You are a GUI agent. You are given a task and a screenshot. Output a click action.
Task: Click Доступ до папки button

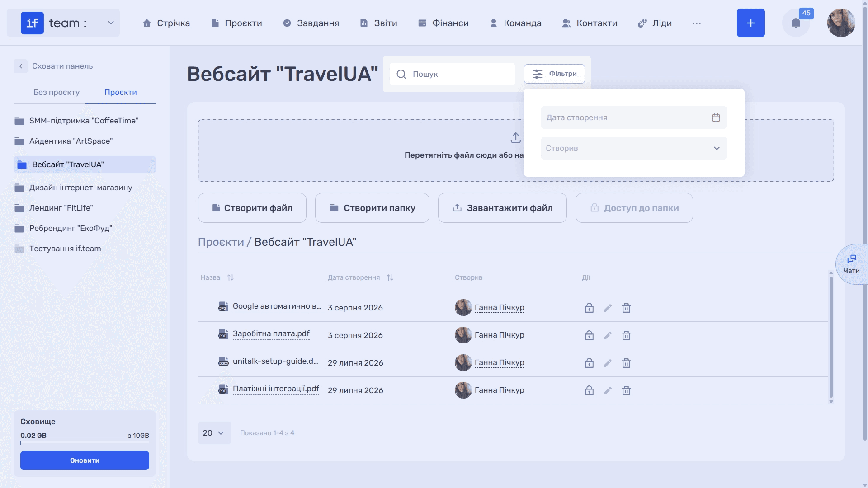[634, 208]
